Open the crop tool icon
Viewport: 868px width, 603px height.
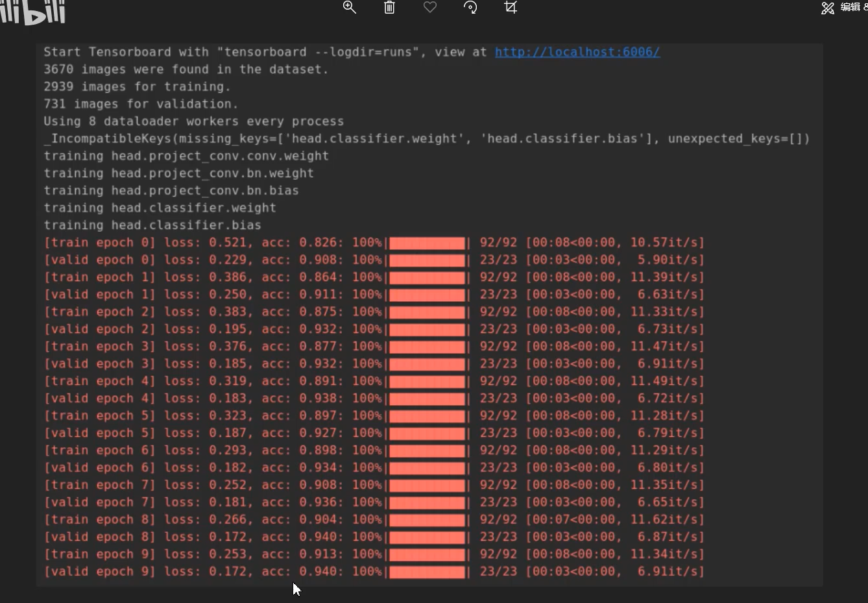pyautogui.click(x=511, y=7)
